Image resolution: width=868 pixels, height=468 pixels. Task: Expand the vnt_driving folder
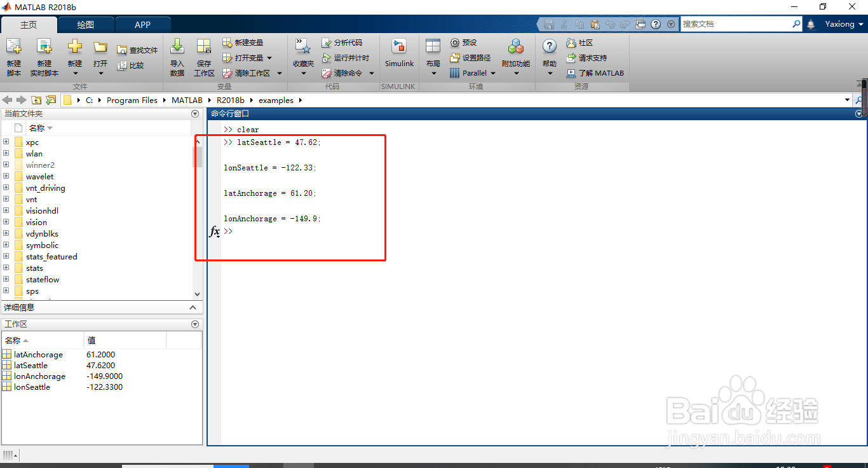coord(6,188)
